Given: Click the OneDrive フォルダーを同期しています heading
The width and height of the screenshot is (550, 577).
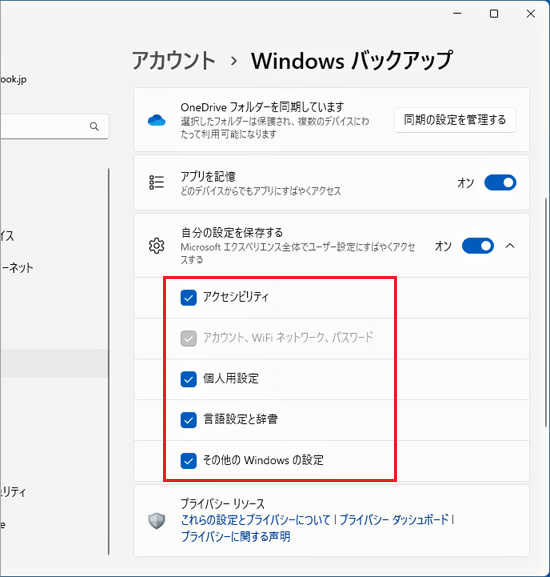Looking at the screenshot, I should [262, 107].
